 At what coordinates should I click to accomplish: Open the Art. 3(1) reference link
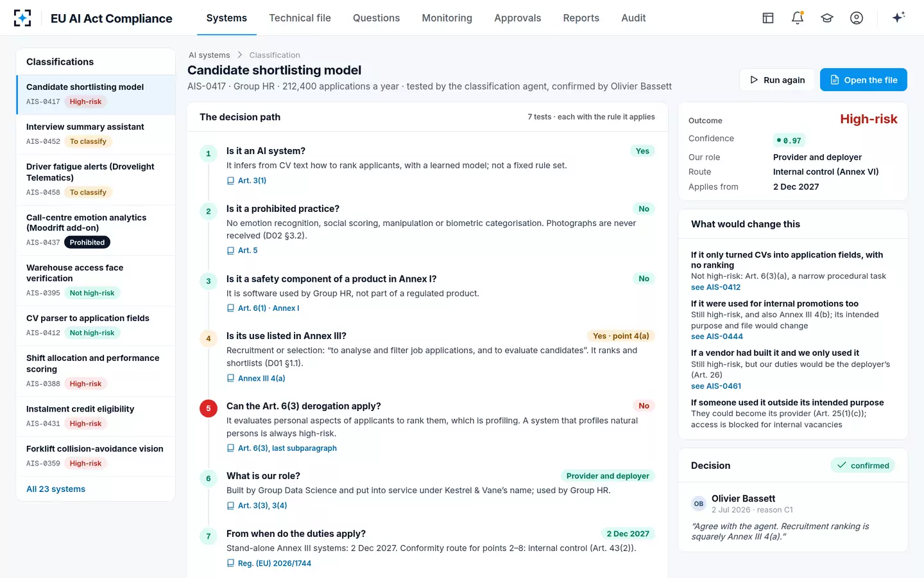(x=246, y=180)
